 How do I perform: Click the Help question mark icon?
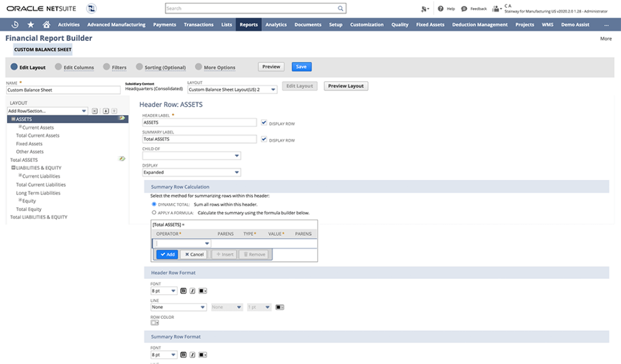point(440,8)
